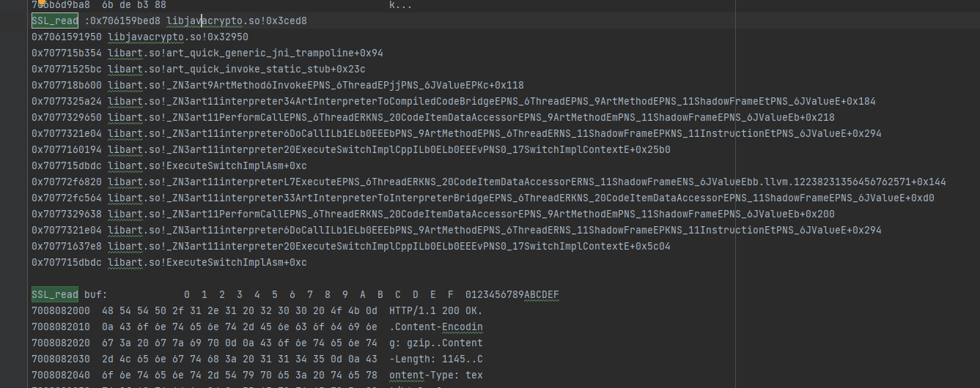Click the address 0x7061591950
The image size is (980, 388).
click(67, 37)
